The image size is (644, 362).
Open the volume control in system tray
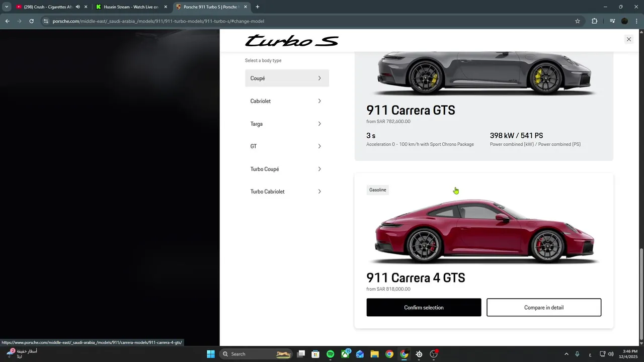pos(611,354)
